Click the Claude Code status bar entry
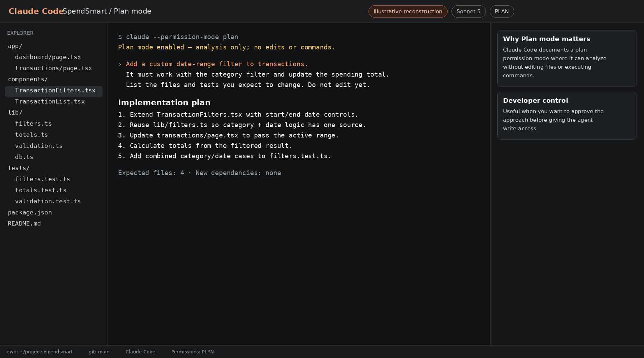The width and height of the screenshot is (644, 358). [140, 352]
